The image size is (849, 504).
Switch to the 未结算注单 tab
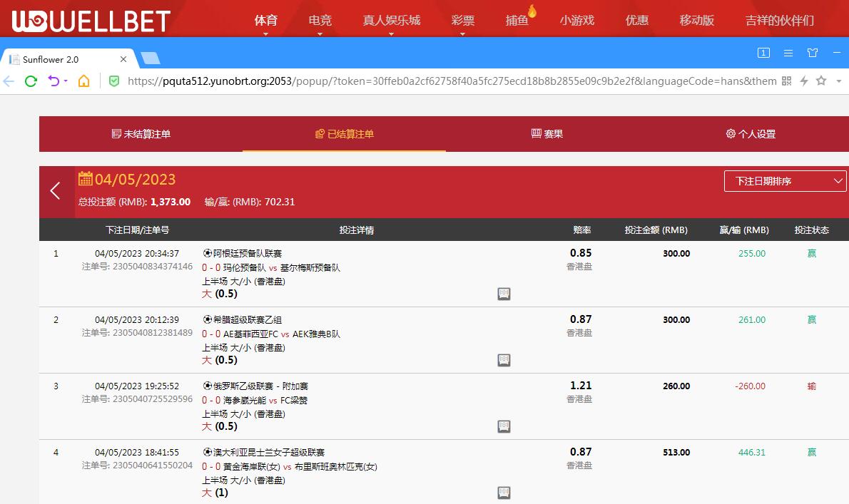click(141, 134)
